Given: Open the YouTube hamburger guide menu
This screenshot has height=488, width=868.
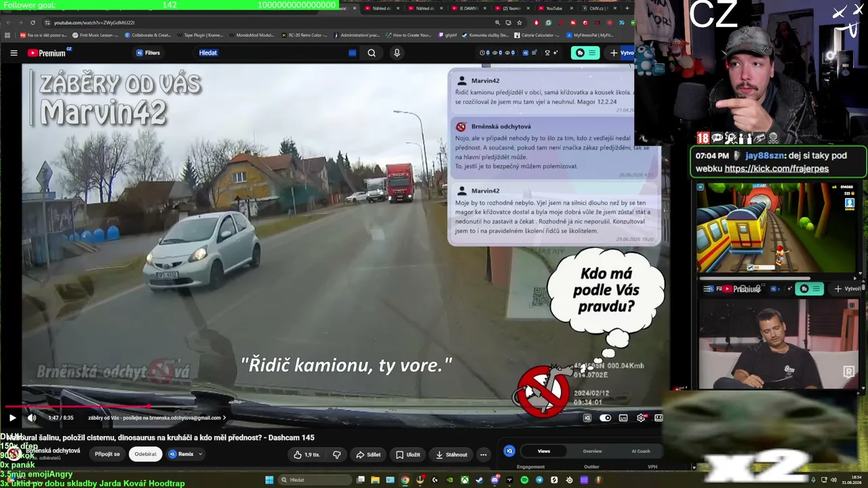Looking at the screenshot, I should click(14, 53).
